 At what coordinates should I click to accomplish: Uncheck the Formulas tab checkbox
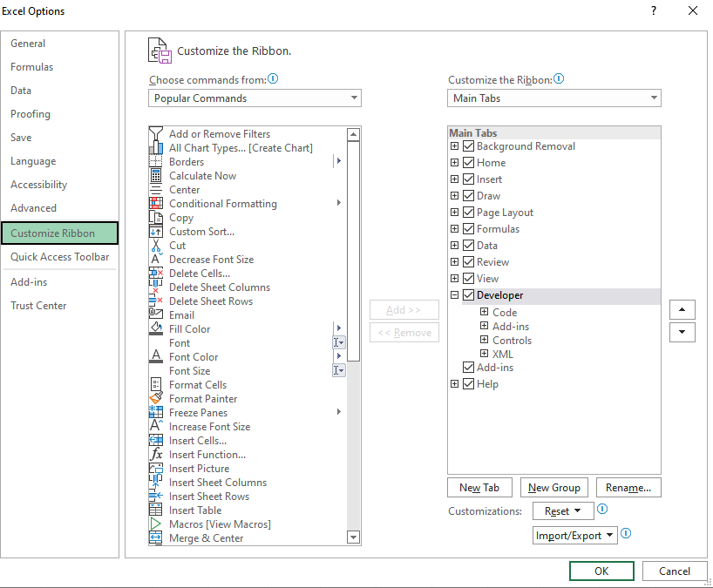[468, 228]
